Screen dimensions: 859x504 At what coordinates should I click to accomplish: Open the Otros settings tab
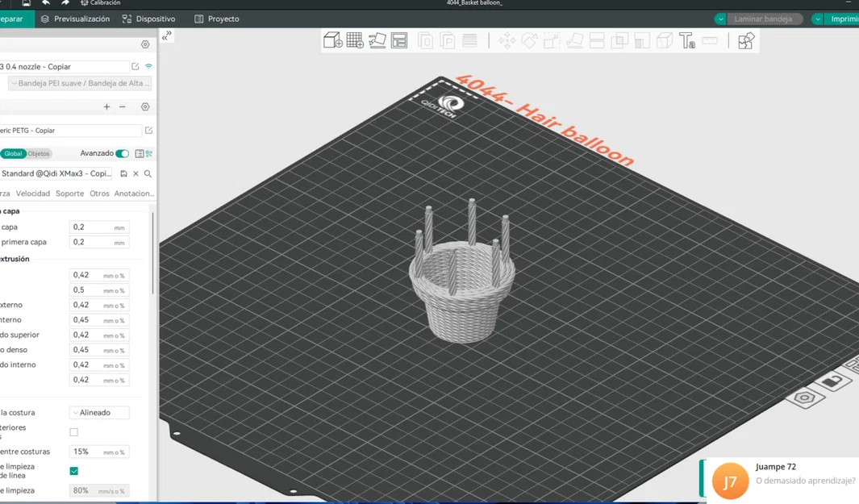[99, 194]
